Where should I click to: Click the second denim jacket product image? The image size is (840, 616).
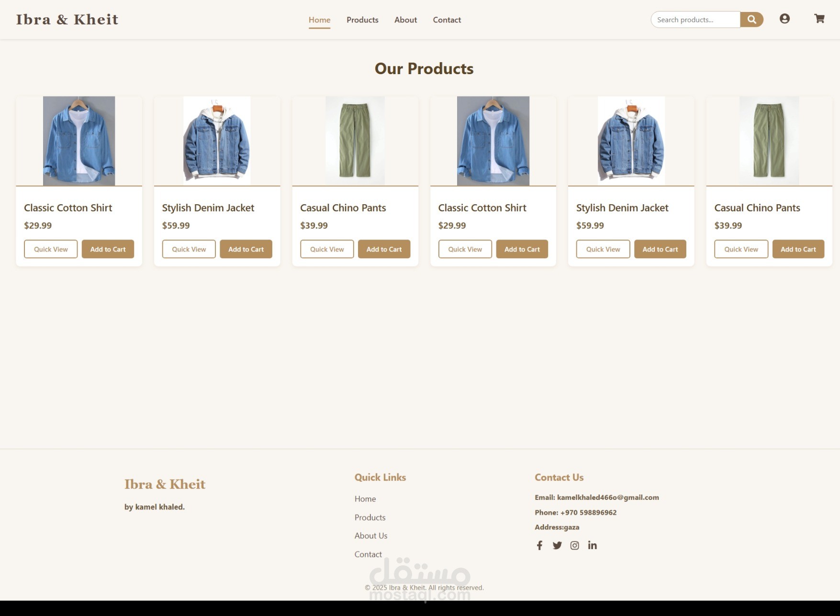[x=631, y=141]
